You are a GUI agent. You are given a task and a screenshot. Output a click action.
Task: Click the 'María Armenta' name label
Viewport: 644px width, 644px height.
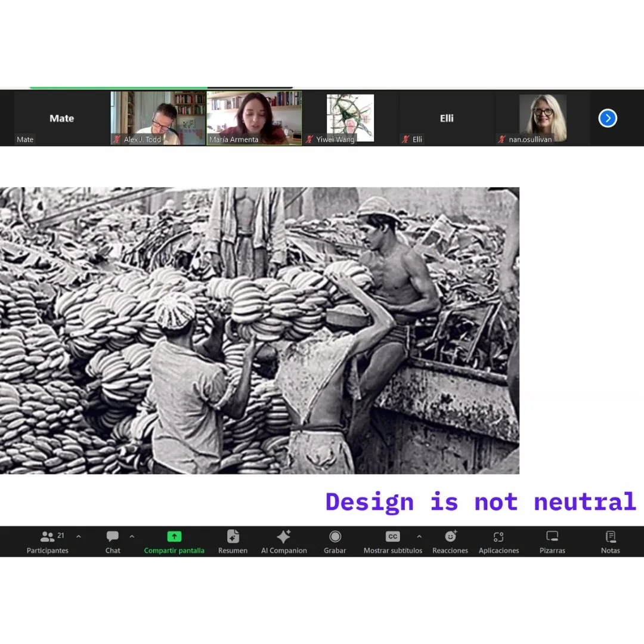coord(234,140)
